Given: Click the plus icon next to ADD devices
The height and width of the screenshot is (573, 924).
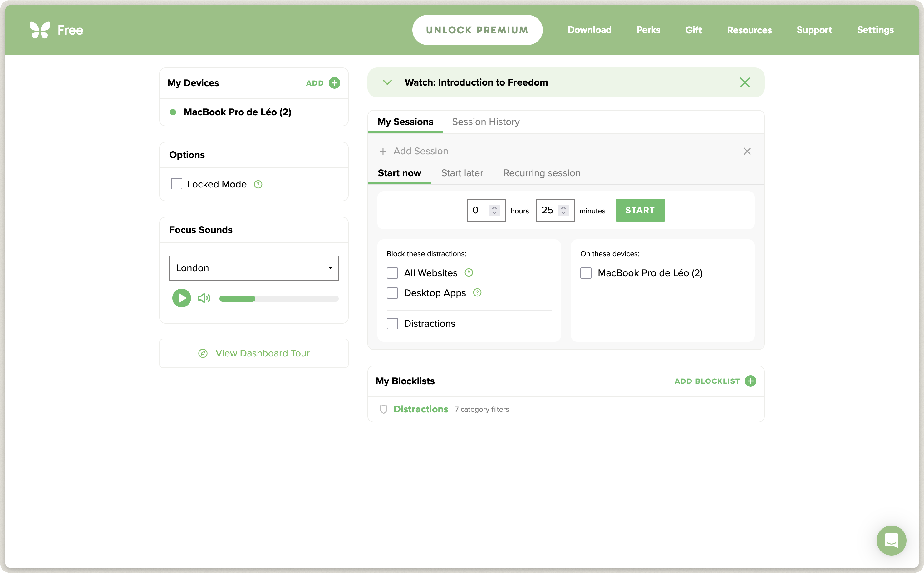Looking at the screenshot, I should [334, 83].
